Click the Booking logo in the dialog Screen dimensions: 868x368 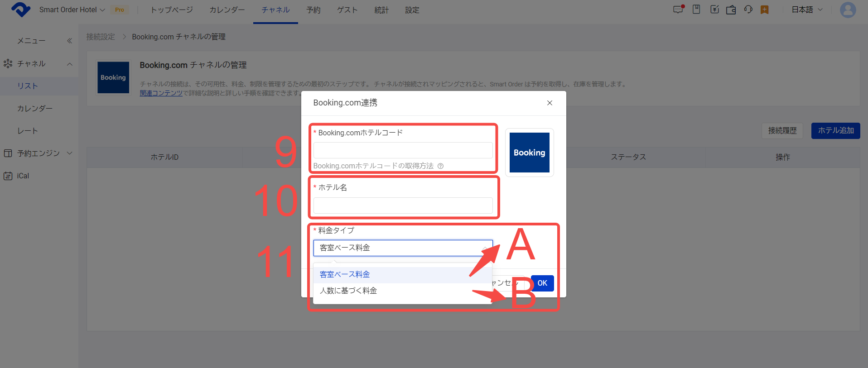529,153
